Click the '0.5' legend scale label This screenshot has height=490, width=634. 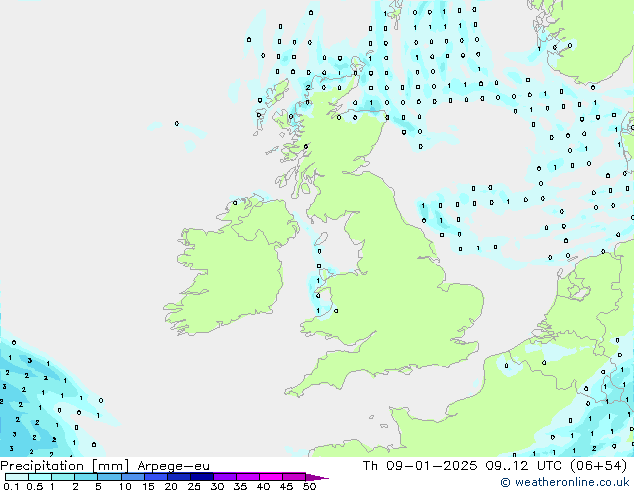(x=34, y=486)
